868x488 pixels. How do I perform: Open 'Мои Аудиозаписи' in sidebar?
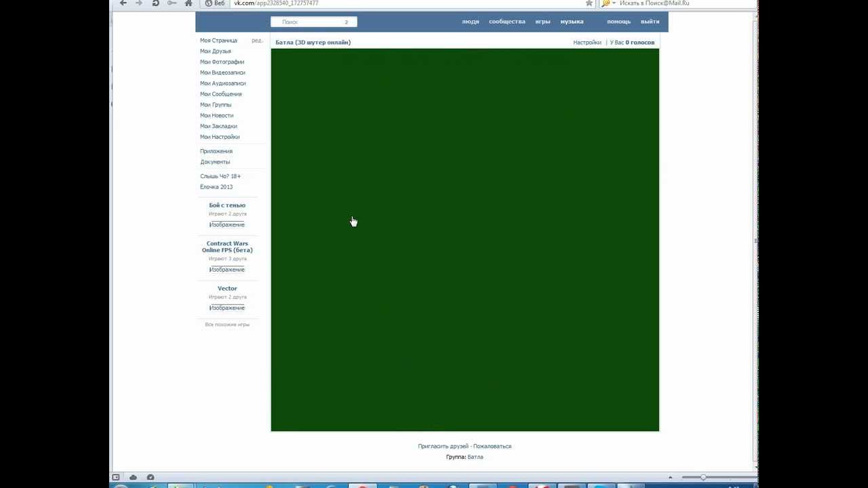tap(222, 83)
